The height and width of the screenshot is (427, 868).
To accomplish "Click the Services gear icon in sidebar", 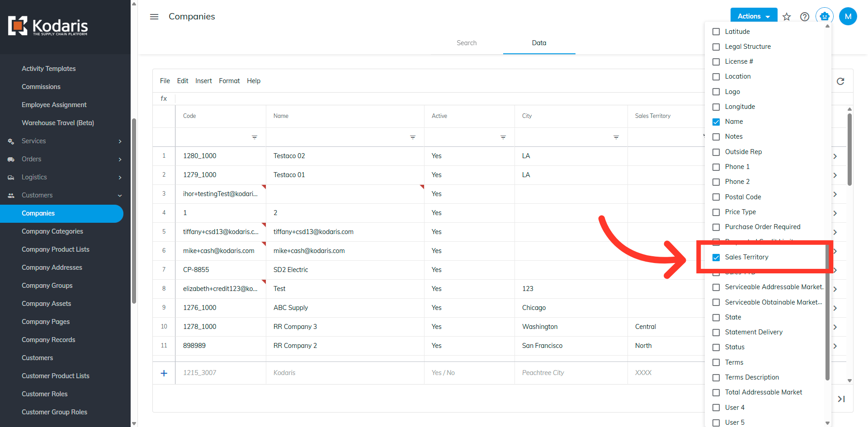I will [x=11, y=141].
